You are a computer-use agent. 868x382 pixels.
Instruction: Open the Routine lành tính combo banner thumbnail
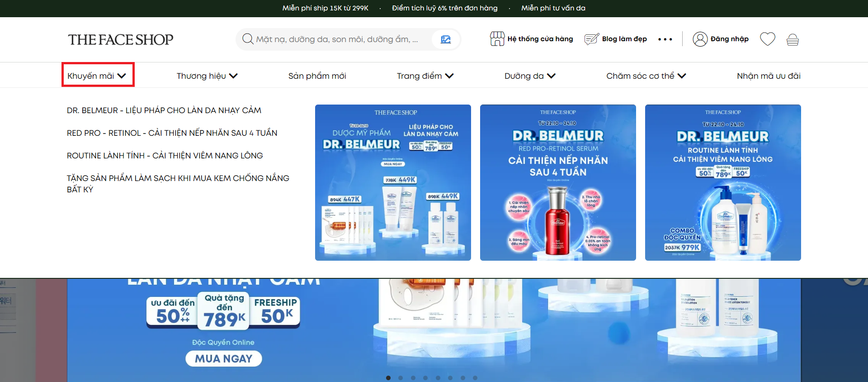(x=723, y=182)
